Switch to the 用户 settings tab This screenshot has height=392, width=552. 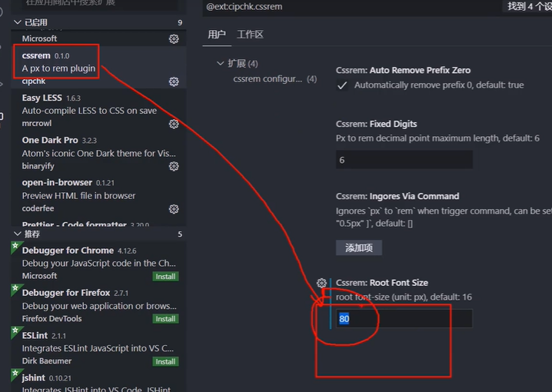[217, 35]
